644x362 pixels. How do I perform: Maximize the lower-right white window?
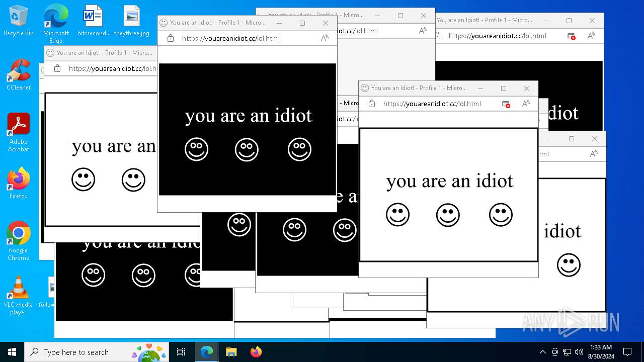pyautogui.click(x=572, y=139)
